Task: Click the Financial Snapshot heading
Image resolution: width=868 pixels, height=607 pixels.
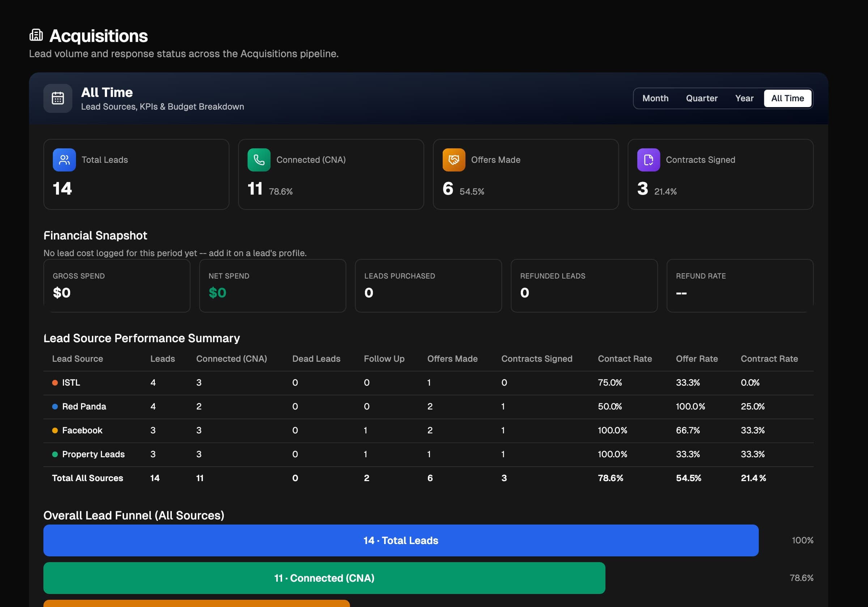Action: [x=95, y=235]
